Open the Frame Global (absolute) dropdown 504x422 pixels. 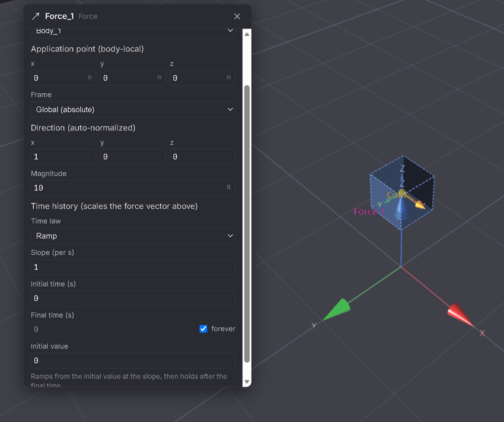(x=133, y=109)
